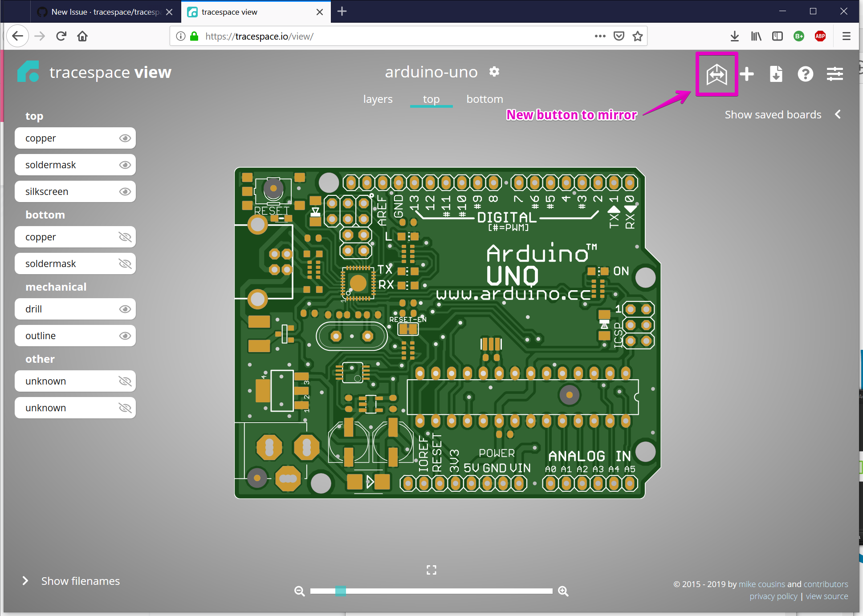This screenshot has width=863, height=616.
Task: Click the zoom slider handle
Action: pos(341,591)
